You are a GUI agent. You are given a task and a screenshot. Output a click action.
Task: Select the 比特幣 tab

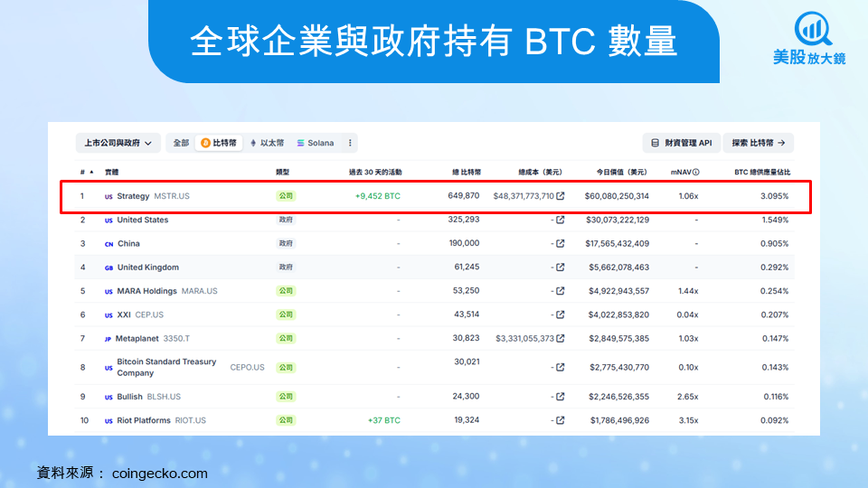coord(219,143)
